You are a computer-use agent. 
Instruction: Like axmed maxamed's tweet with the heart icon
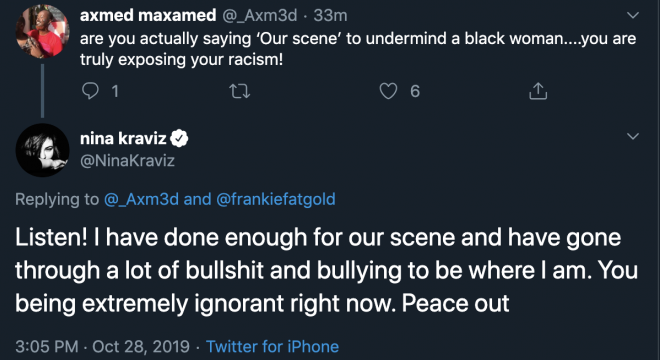coord(388,91)
